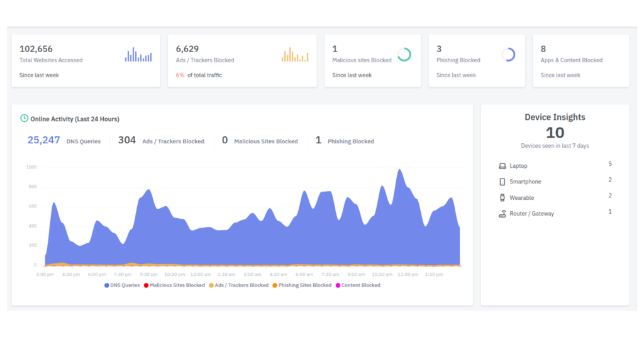
Task: Click the Device Insights total of 10
Action: pos(555,133)
